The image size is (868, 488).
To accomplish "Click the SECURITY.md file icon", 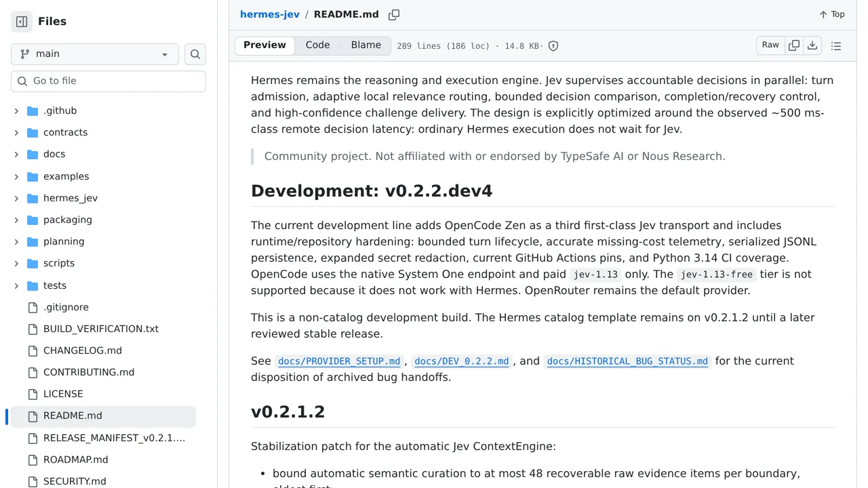I will click(x=33, y=481).
